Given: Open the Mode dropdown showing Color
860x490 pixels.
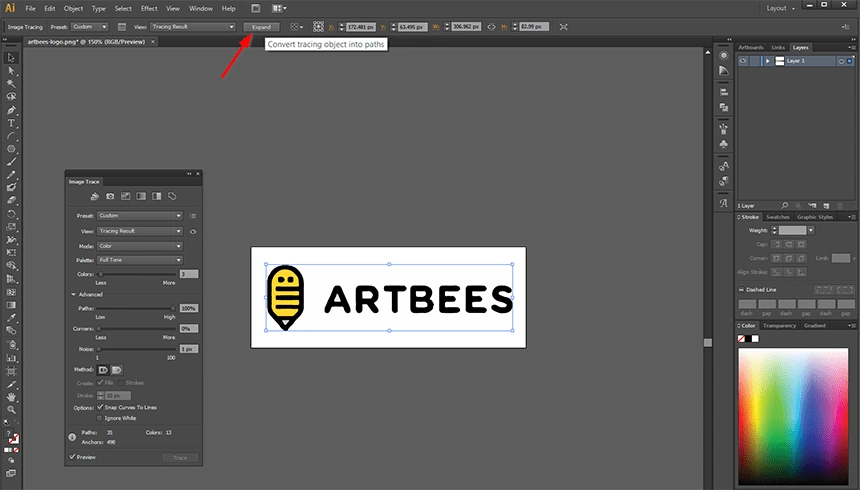Looking at the screenshot, I should (139, 245).
